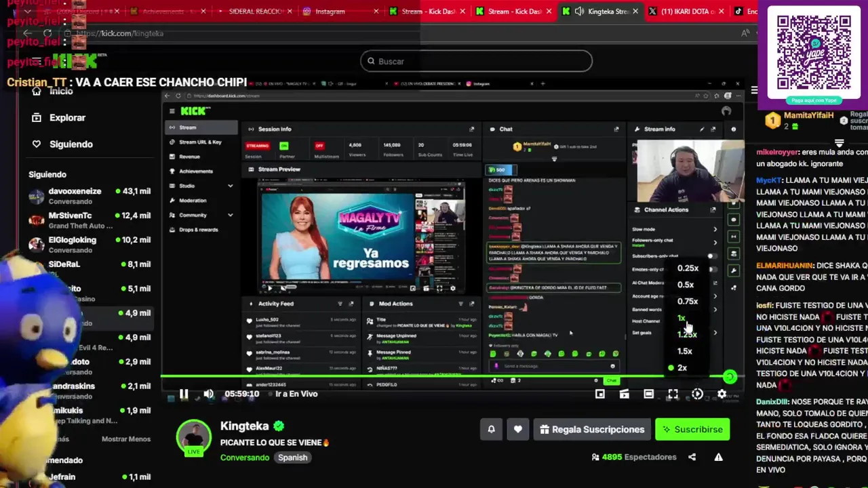Pop out the Channel Actions panel
This screenshot has height=488, width=868.
coord(713,209)
